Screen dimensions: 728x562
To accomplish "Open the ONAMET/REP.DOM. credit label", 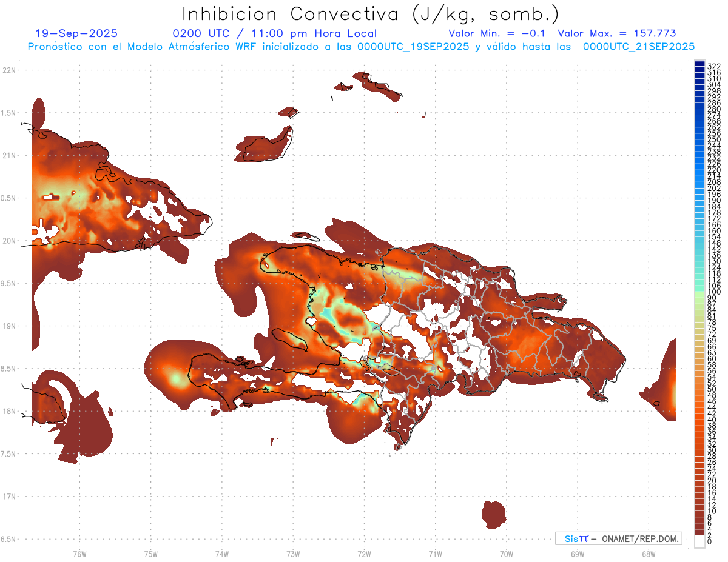I will [x=640, y=538].
